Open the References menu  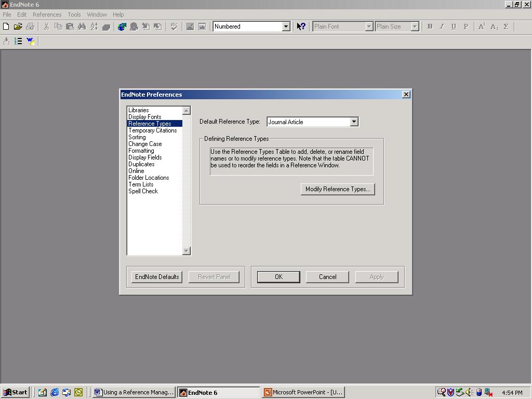click(x=47, y=15)
